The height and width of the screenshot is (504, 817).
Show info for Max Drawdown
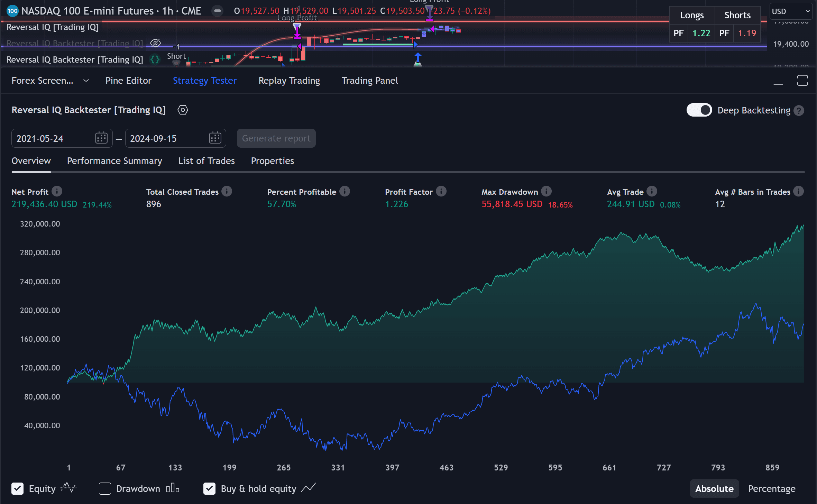[x=546, y=191]
